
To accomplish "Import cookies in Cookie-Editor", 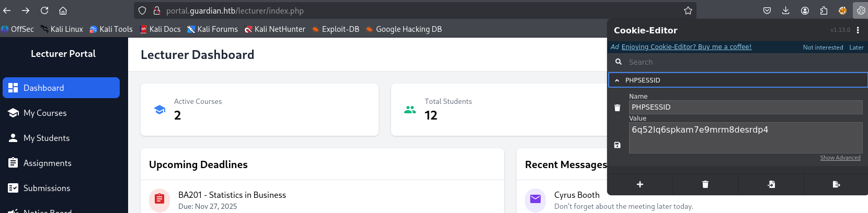I will pyautogui.click(x=771, y=184).
